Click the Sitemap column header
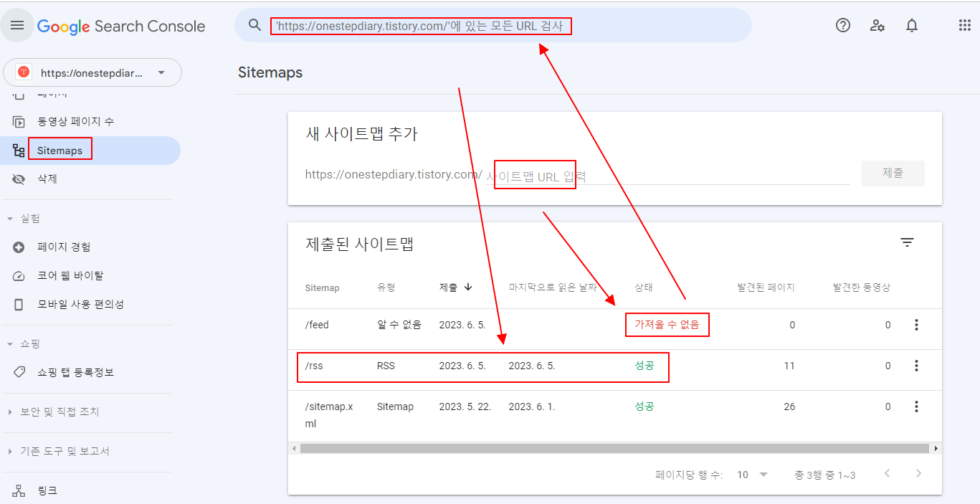980x504 pixels. [322, 287]
